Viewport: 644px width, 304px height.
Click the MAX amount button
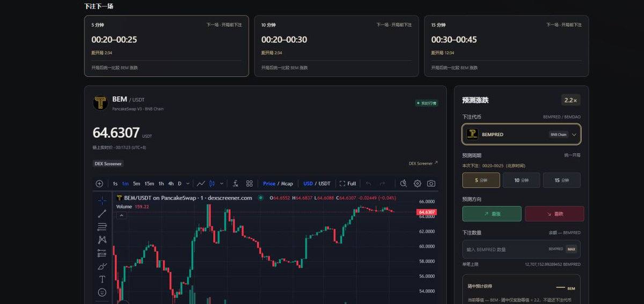coord(571,249)
